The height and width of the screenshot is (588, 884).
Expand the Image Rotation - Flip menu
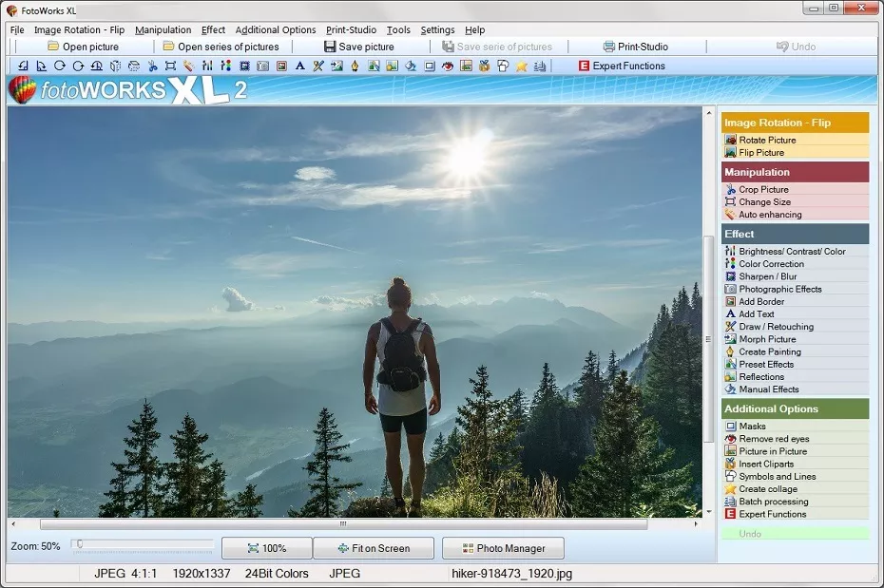(x=79, y=30)
